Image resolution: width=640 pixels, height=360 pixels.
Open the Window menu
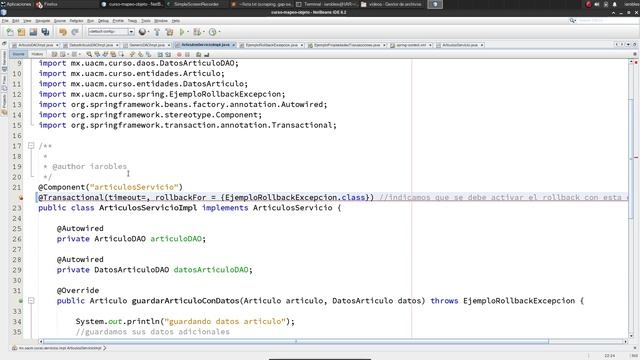161,20
